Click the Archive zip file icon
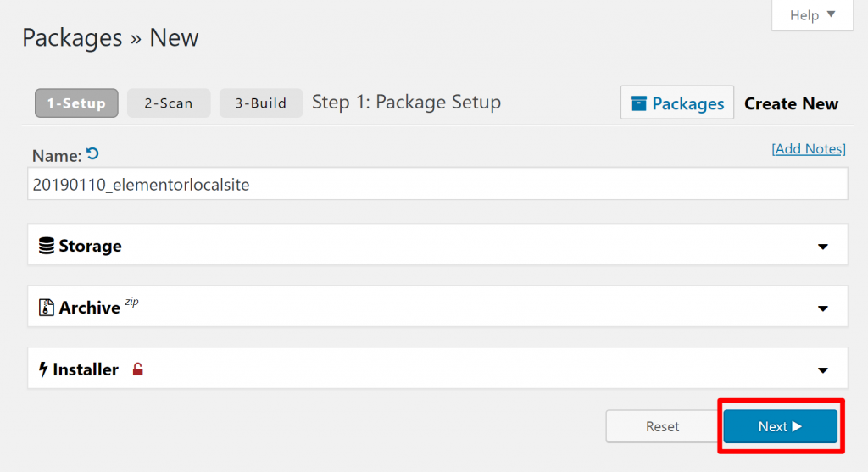Viewport: 868px width, 472px height. [x=47, y=308]
